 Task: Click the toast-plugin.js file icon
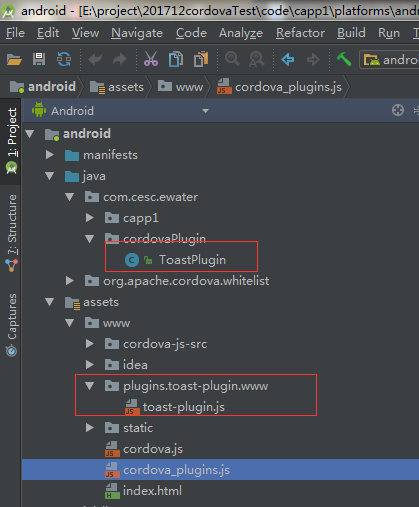tap(132, 407)
